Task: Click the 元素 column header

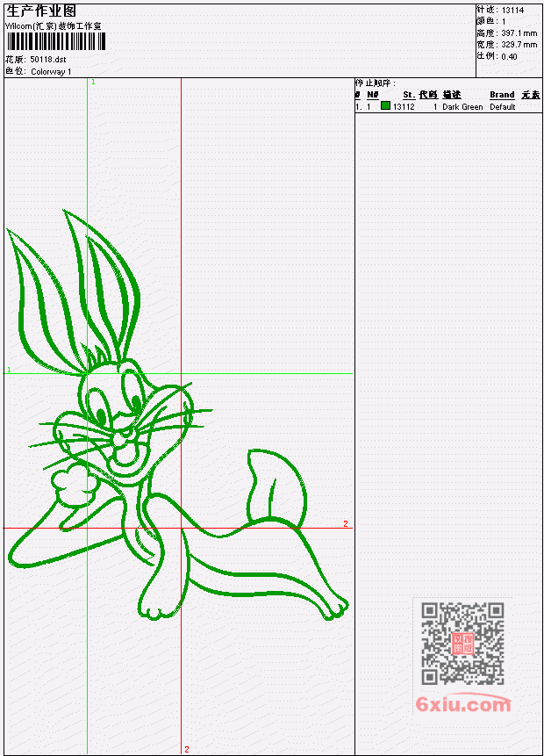Action: (531, 95)
